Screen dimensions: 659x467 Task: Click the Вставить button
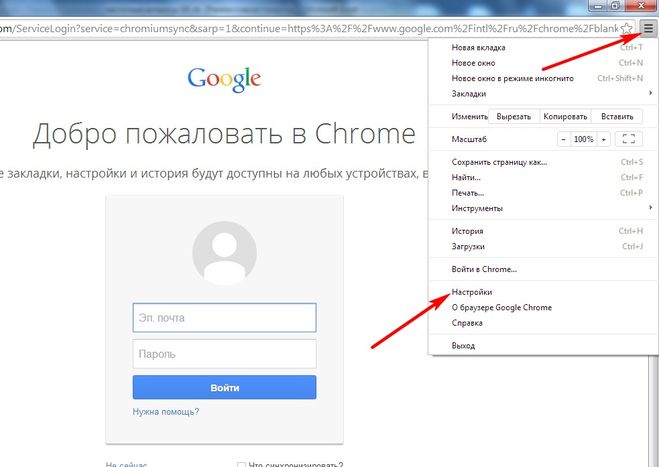point(617,116)
